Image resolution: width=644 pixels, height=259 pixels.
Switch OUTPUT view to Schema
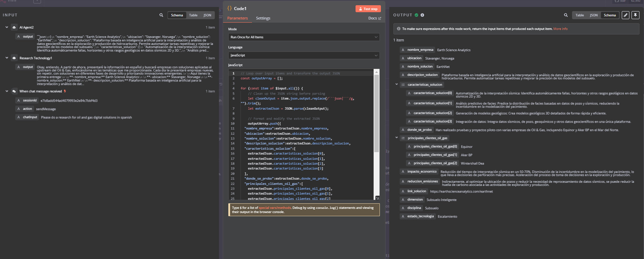pyautogui.click(x=610, y=15)
